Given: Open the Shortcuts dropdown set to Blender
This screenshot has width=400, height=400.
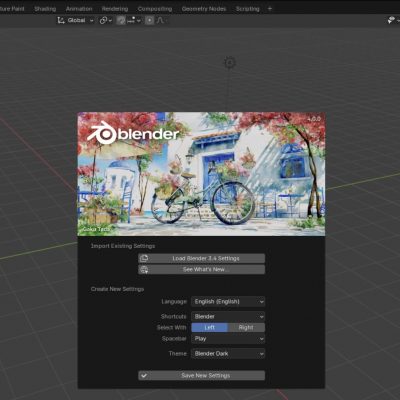Looking at the screenshot, I should click(x=228, y=316).
